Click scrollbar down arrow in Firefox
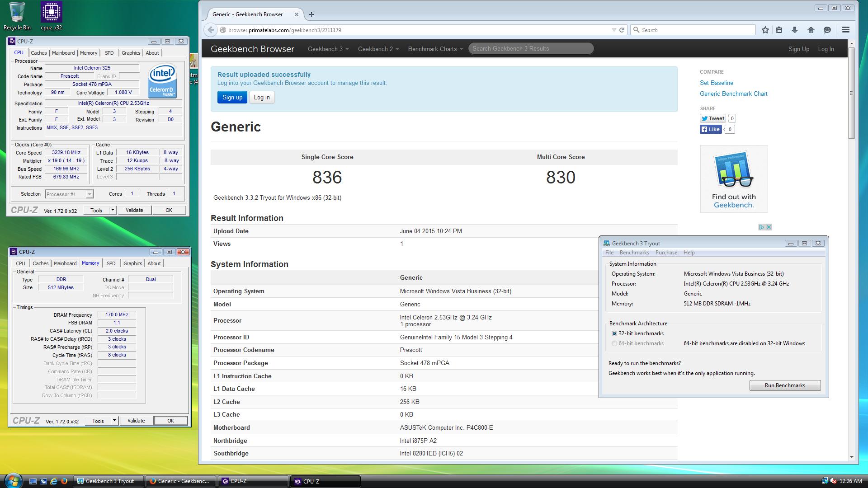The image size is (868, 488). [851, 457]
